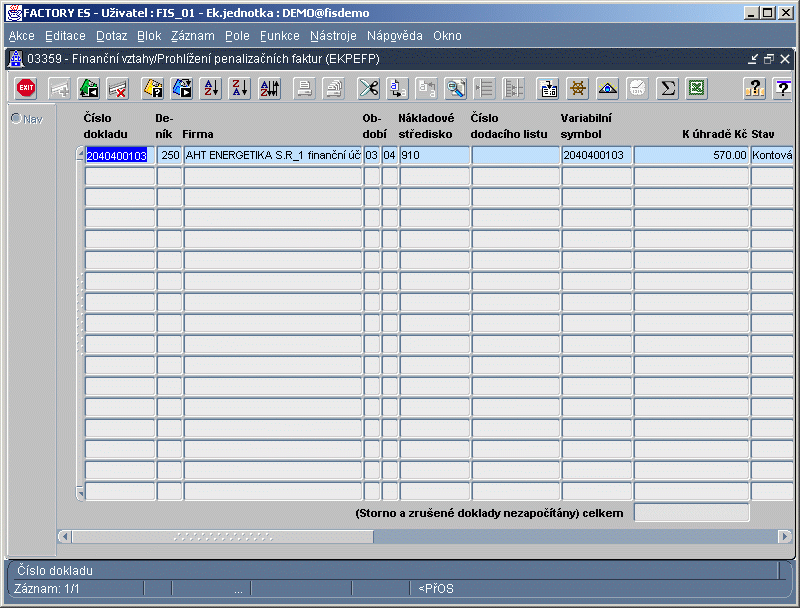The width and height of the screenshot is (800, 608).
Task: Open the Nástroje menu
Action: [333, 36]
